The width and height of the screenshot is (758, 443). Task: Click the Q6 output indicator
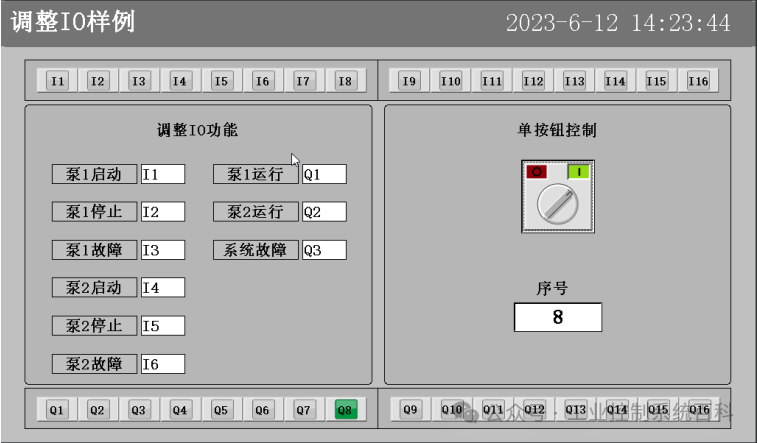coord(262,410)
